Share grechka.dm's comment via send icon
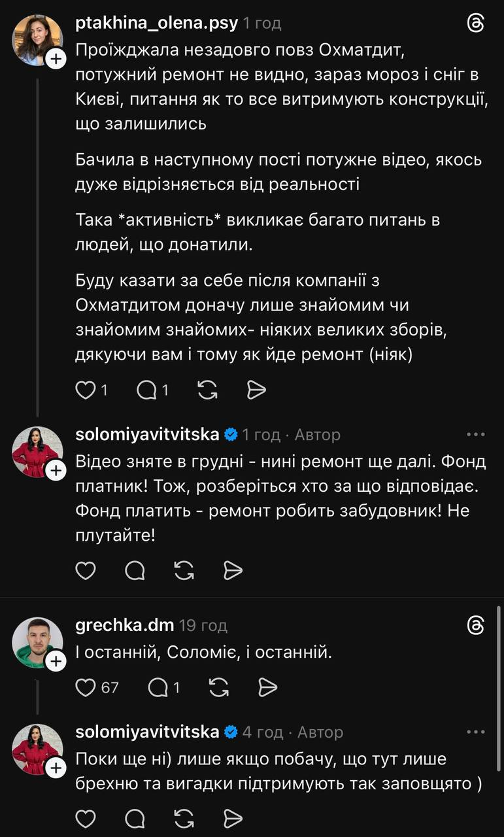Image resolution: width=504 pixels, height=837 pixels. pyautogui.click(x=268, y=687)
